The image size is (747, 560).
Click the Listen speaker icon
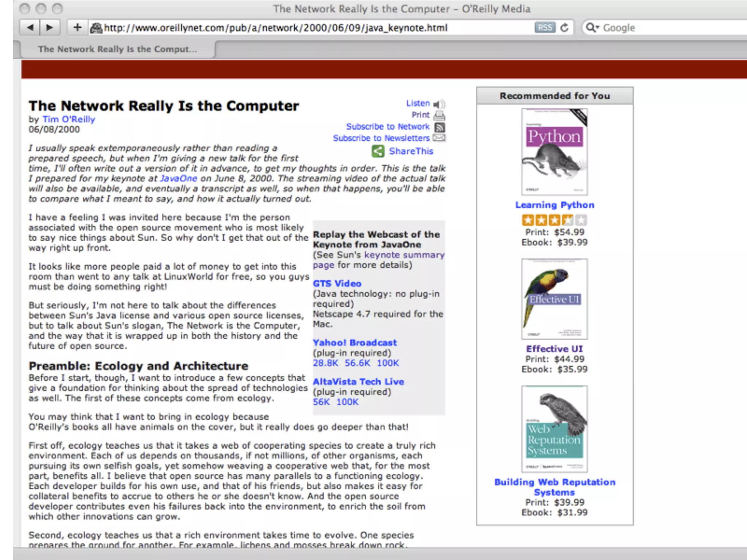coord(440,104)
